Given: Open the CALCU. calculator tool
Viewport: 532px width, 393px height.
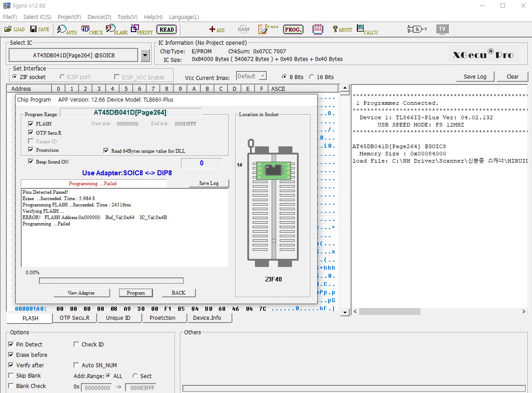Looking at the screenshot, I should 367,30.
